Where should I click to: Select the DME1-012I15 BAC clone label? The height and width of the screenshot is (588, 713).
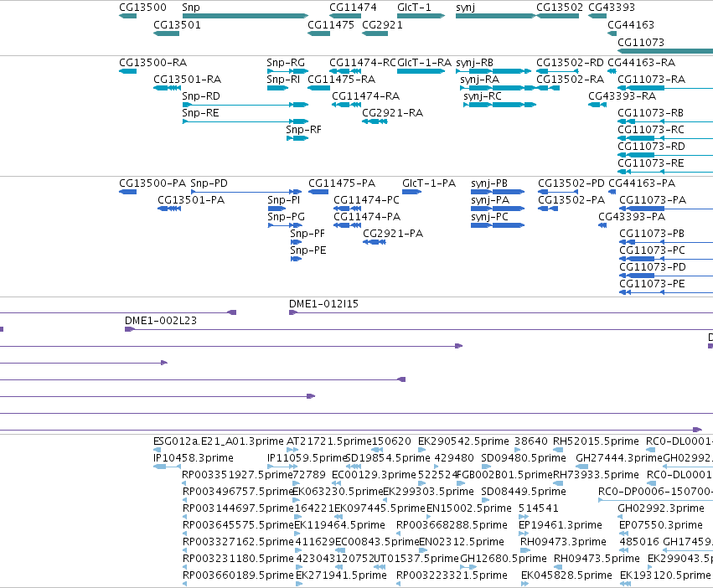(323, 304)
